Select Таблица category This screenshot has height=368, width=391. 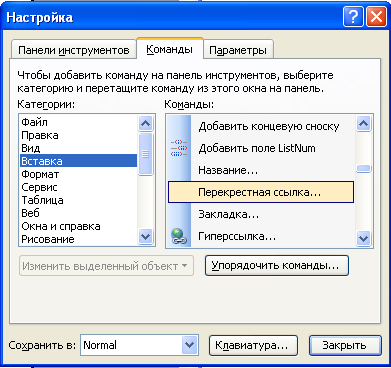[x=78, y=200]
